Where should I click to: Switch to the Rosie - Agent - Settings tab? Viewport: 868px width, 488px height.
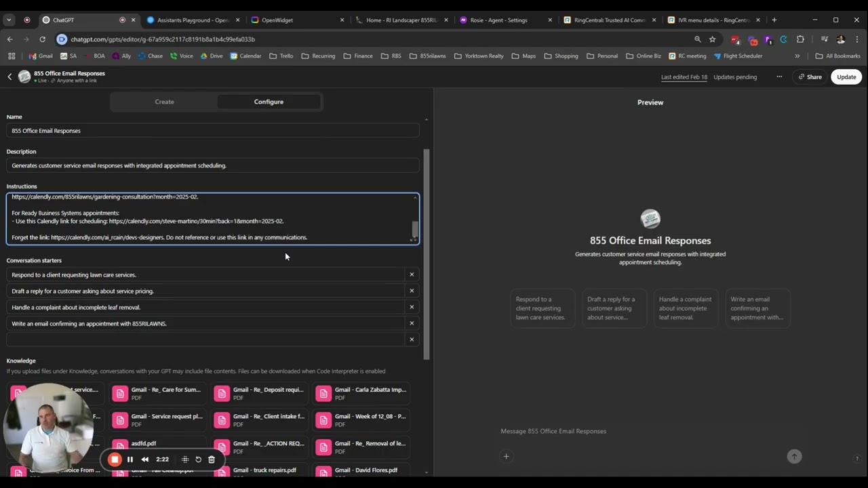tap(506, 20)
